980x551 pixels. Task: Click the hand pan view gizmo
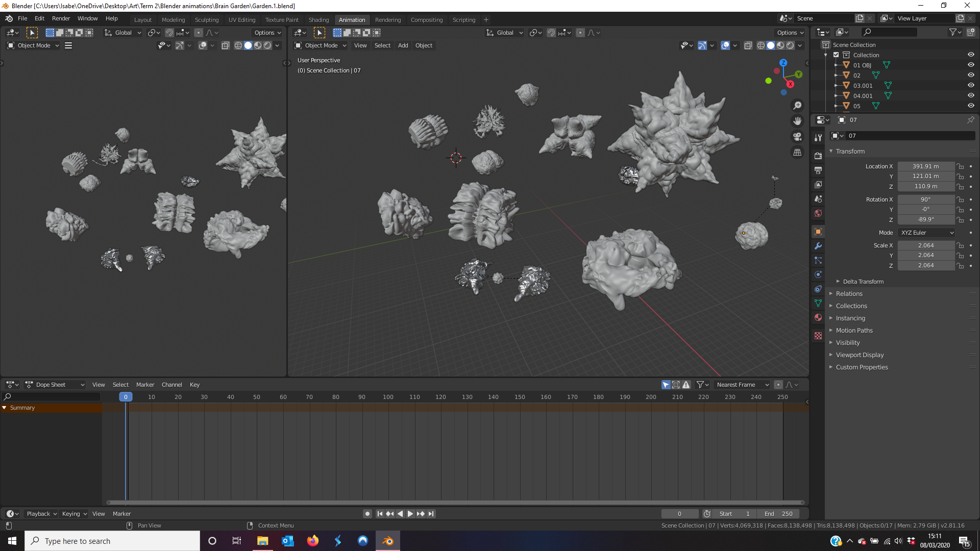(x=797, y=121)
